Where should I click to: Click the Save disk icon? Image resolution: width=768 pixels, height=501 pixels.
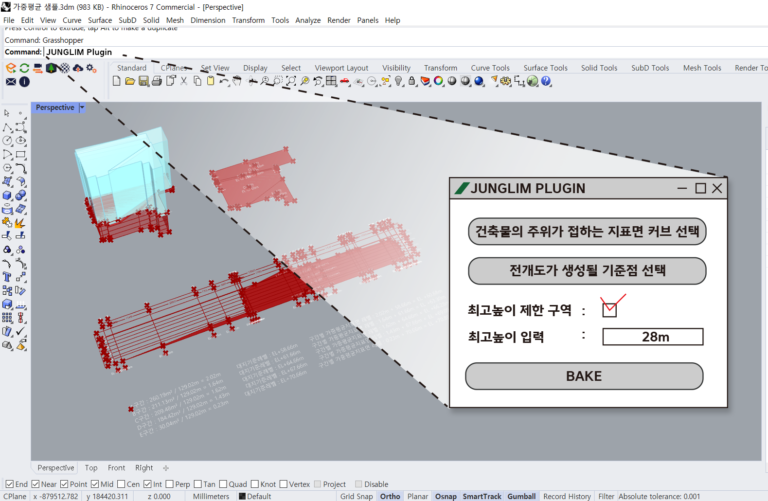pos(144,81)
